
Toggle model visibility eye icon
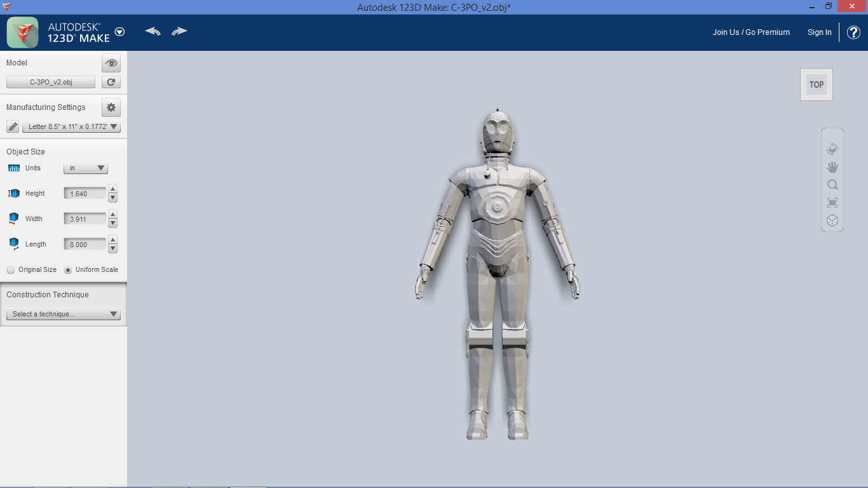(111, 63)
